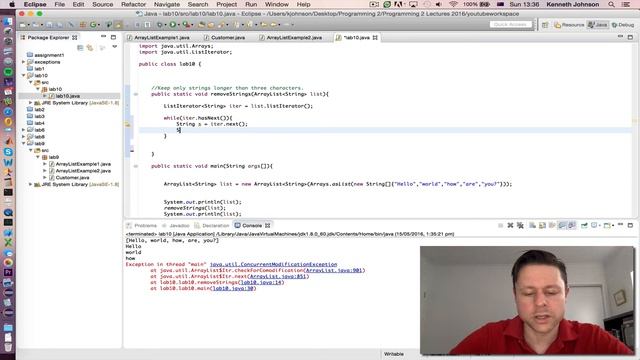Open Skype from the dock

click(x=8, y=152)
